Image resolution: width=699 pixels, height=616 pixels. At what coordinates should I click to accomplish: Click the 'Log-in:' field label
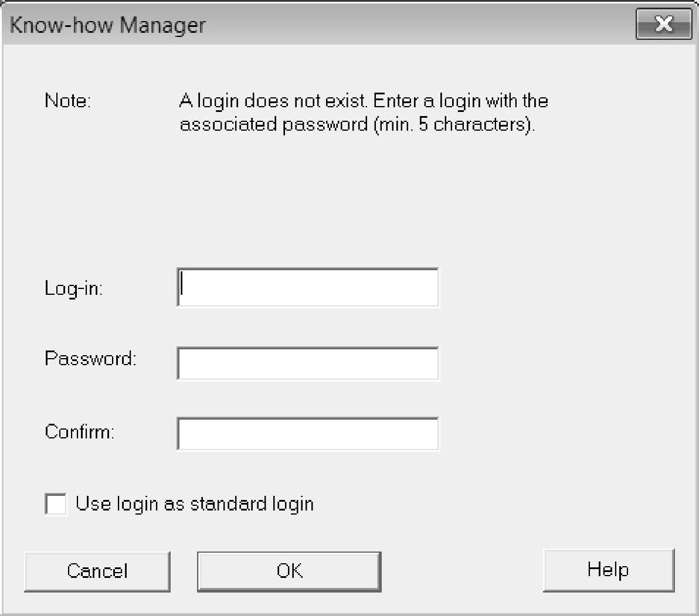[74, 288]
